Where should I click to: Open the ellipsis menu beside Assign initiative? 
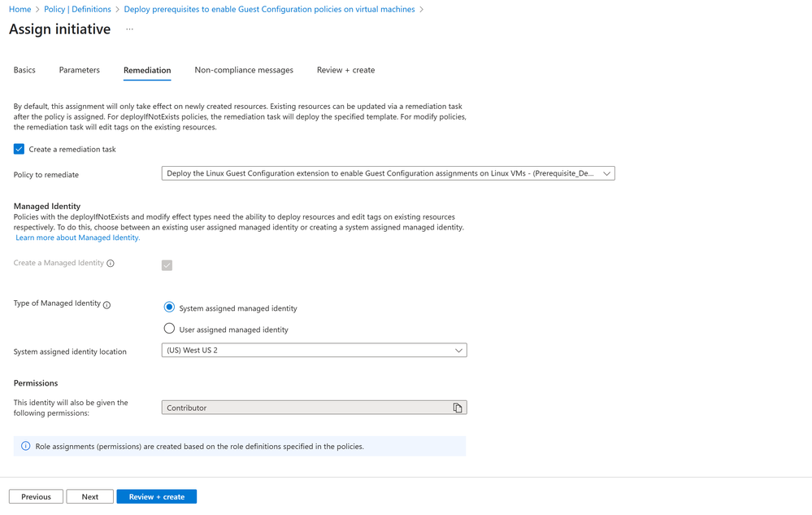(129, 29)
